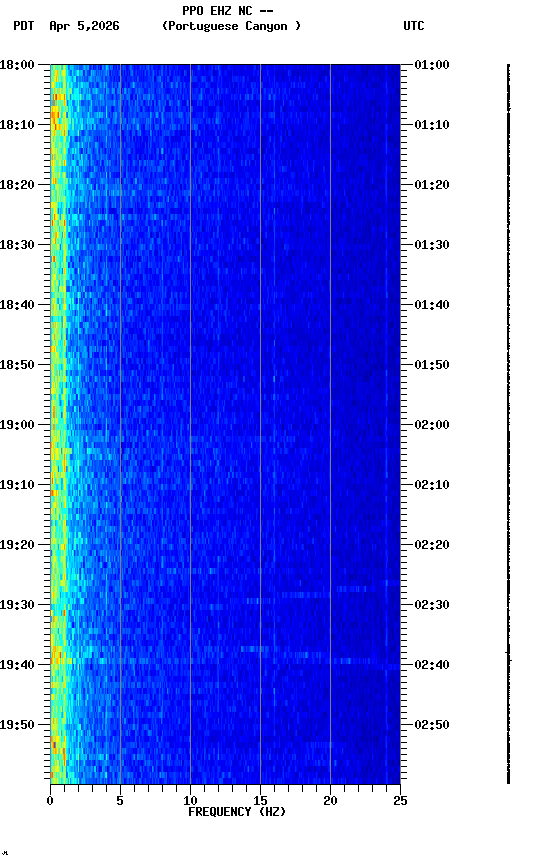Click the '18:50' PDT time label
This screenshot has width=552, height=864.
(x=17, y=365)
